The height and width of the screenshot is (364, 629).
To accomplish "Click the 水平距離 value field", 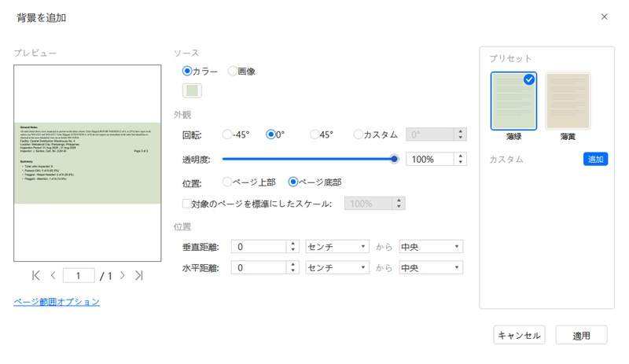I will coord(259,267).
